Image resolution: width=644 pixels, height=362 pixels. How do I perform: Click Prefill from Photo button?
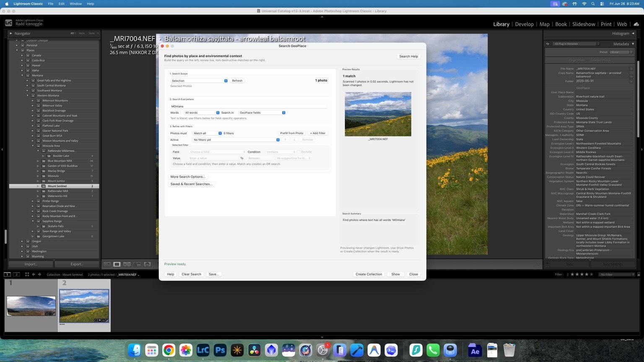tap(292, 133)
